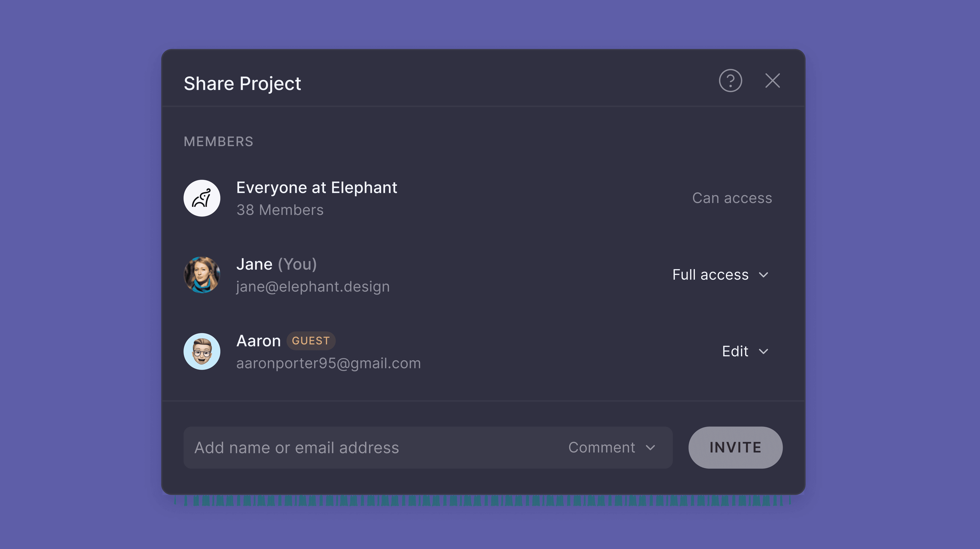The height and width of the screenshot is (549, 980).
Task: Click the chevron beside Full access
Action: (763, 275)
